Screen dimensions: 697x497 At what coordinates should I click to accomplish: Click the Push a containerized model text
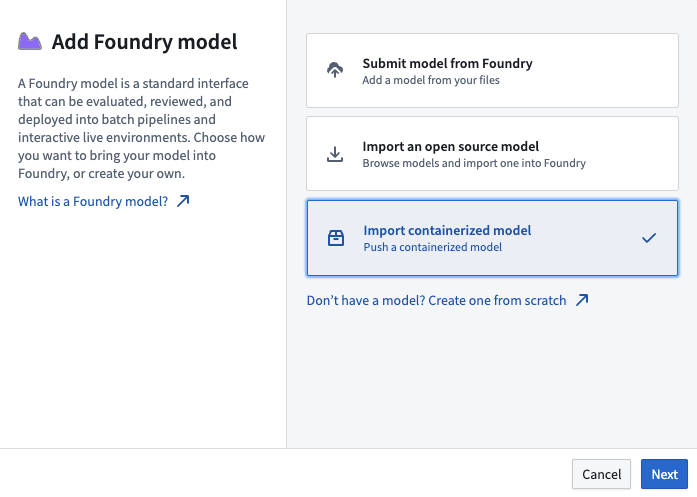coord(433,247)
